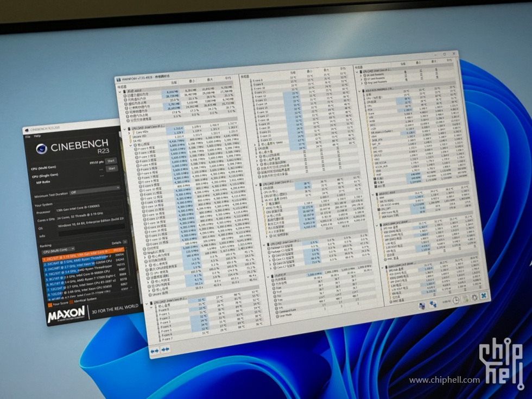Viewport: 532px width, 399px height.
Task: Click the 已提交虚拟内存 sensor icon
Action: click(x=125, y=96)
